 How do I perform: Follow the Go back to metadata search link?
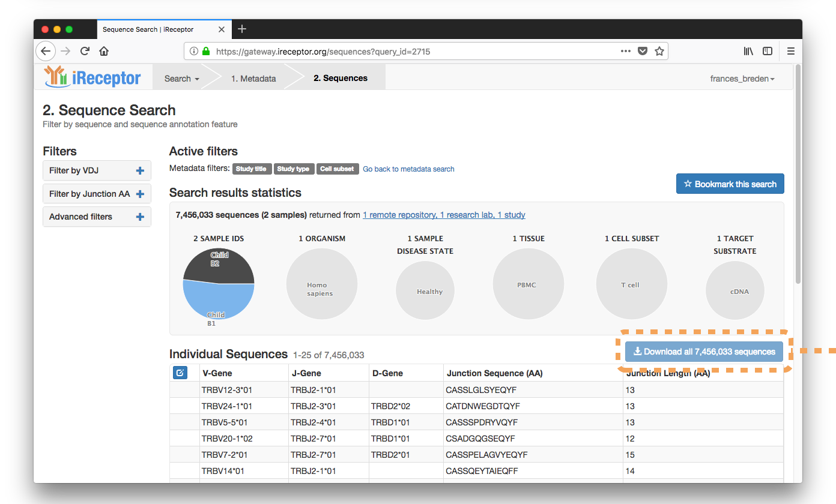click(x=408, y=169)
